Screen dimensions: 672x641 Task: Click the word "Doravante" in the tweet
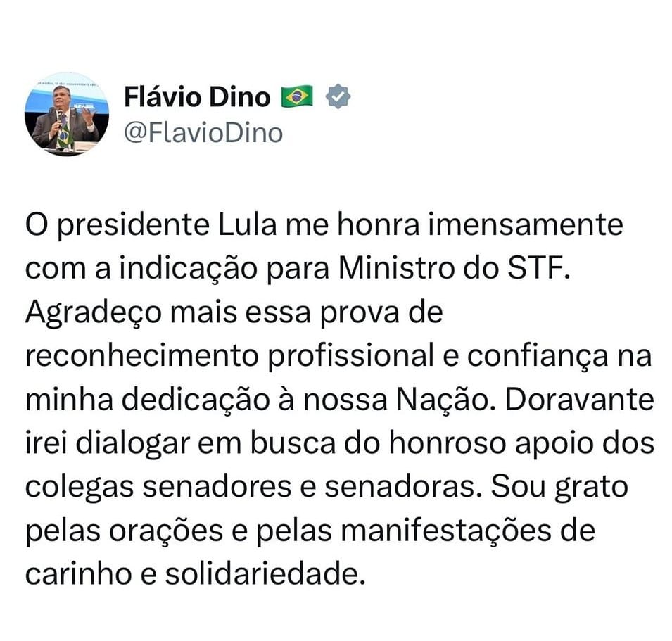(579, 400)
